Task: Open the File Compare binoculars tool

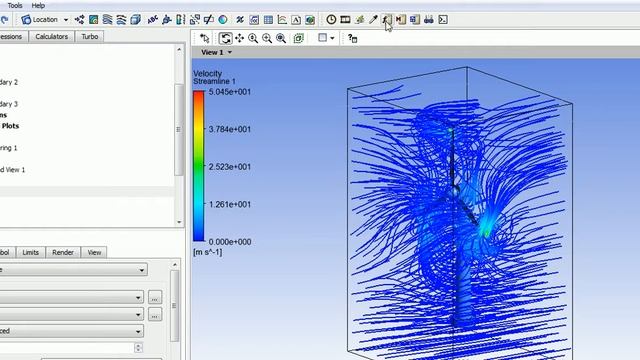Action: click(429, 20)
